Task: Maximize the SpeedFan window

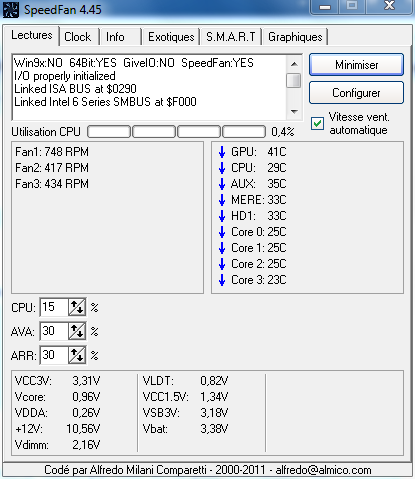Action: point(352,7)
